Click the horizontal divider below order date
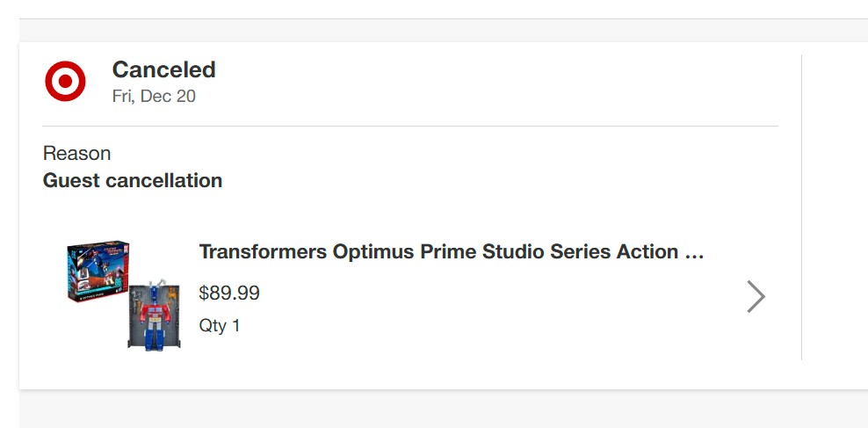868x428 pixels. [x=409, y=127]
